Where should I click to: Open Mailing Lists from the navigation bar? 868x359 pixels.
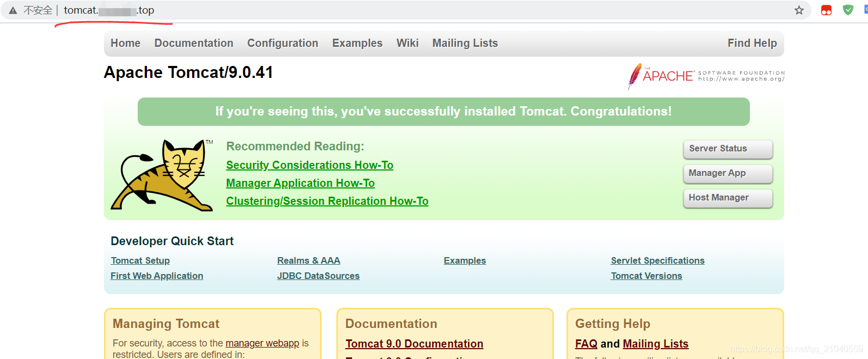click(465, 43)
